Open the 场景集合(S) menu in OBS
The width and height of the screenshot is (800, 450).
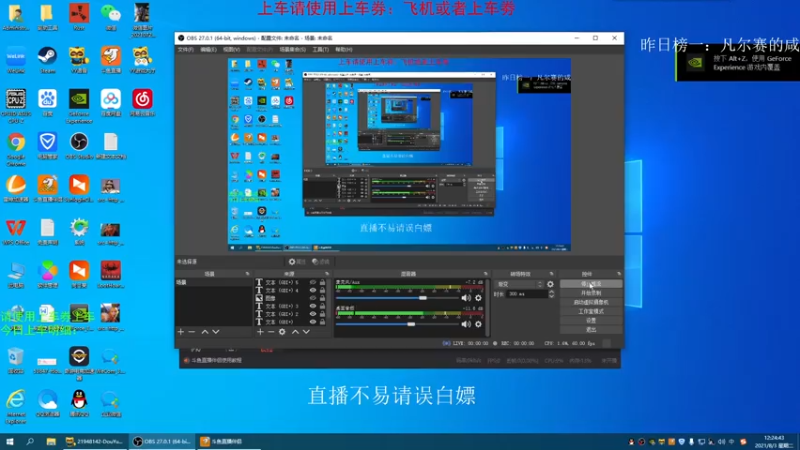pyautogui.click(x=292, y=49)
